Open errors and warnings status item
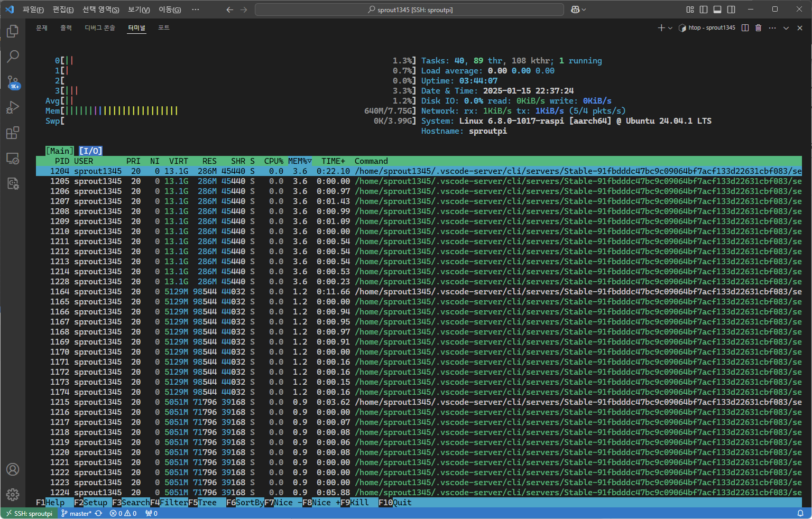 click(x=123, y=513)
